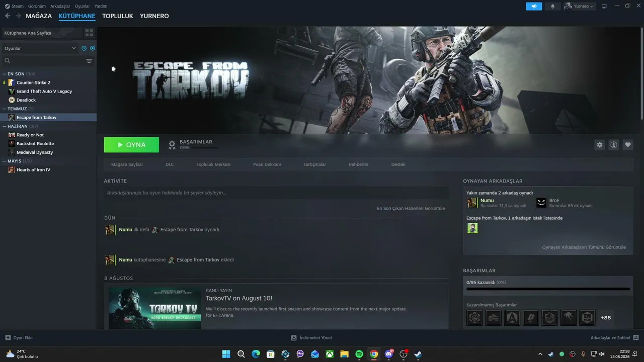Open friends and chat icon in footer
This screenshot has width=644, height=362.
coord(636,338)
